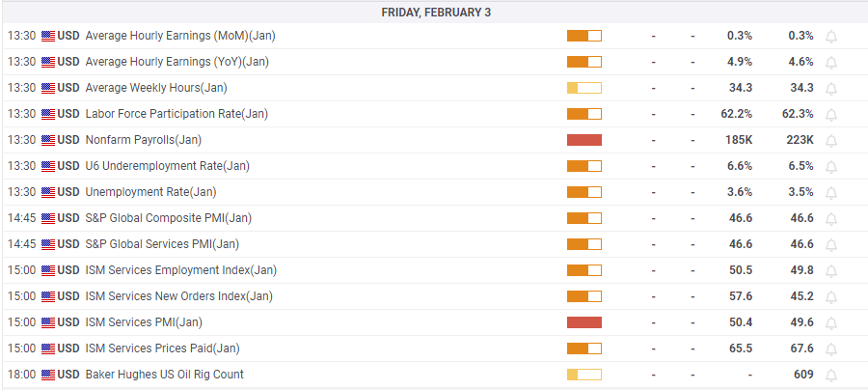Click the Friday, February 3 date header
Image resolution: width=868 pixels, height=390 pixels.
point(434,13)
